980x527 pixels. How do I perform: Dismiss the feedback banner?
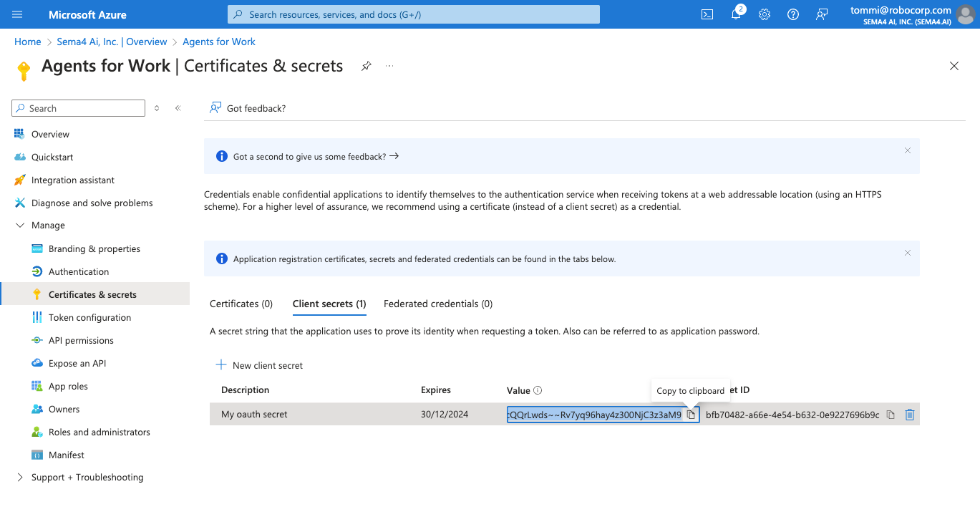908,150
